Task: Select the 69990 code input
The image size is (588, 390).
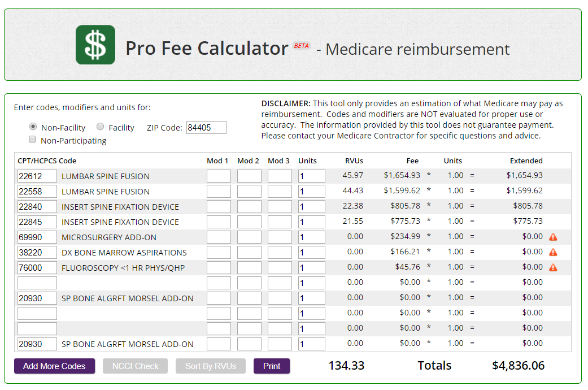Action: pyautogui.click(x=37, y=237)
